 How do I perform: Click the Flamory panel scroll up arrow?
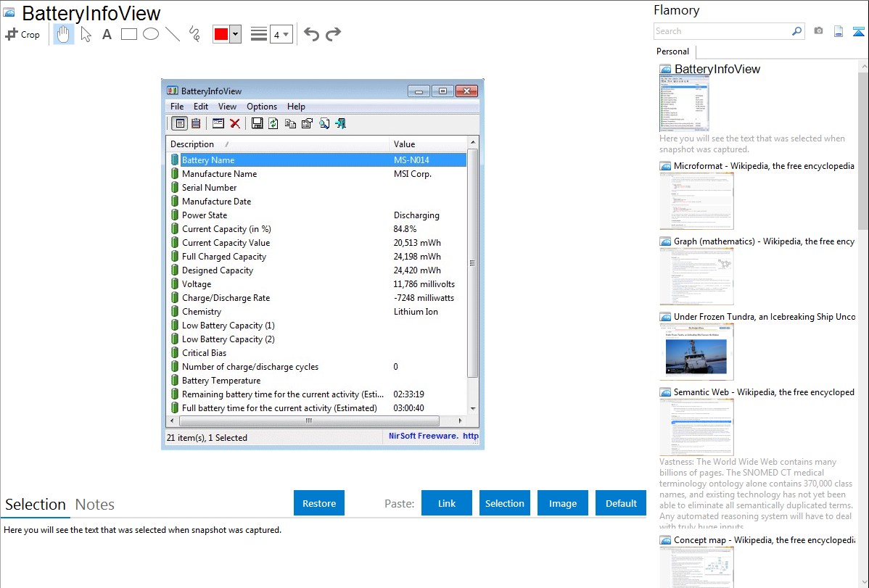click(864, 66)
